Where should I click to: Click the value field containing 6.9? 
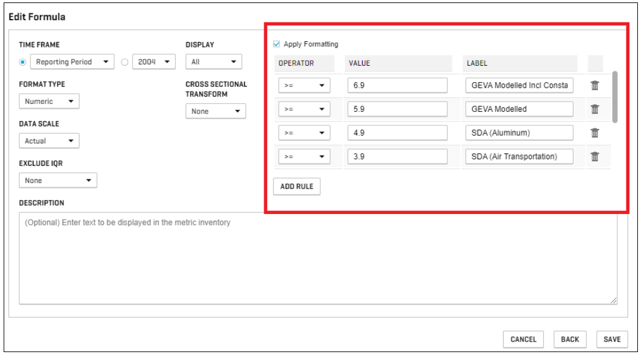pyautogui.click(x=397, y=86)
